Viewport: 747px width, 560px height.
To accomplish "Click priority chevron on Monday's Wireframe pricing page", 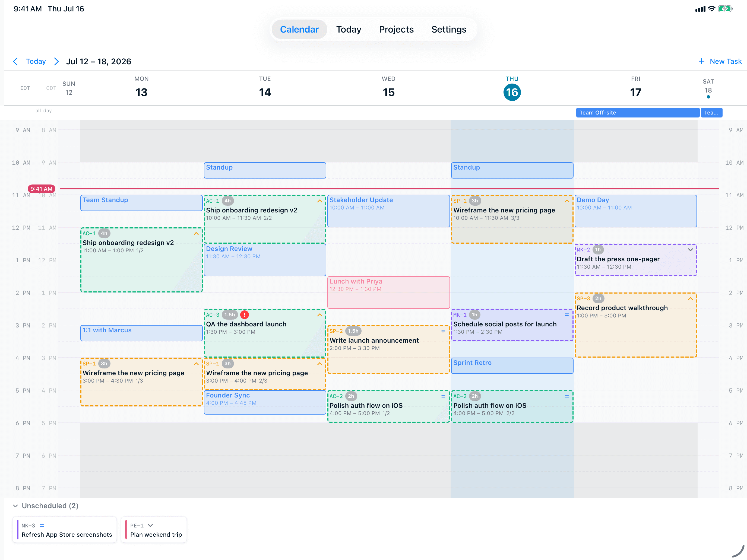I will 196,364.
